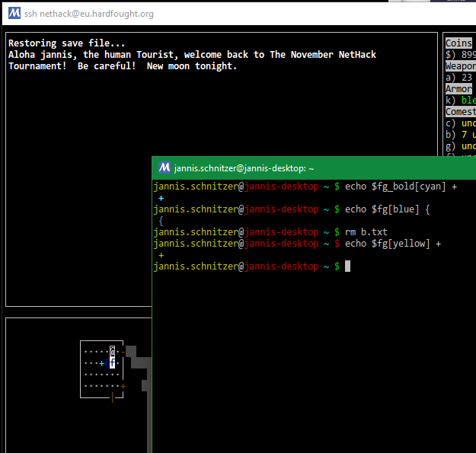Screen dimensions: 476x453
Task: Click the cyan + symbol inside the room
Action: click(x=101, y=363)
